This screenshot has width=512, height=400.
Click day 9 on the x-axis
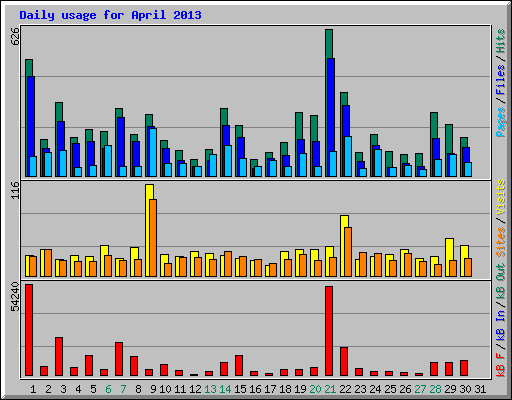point(153,389)
